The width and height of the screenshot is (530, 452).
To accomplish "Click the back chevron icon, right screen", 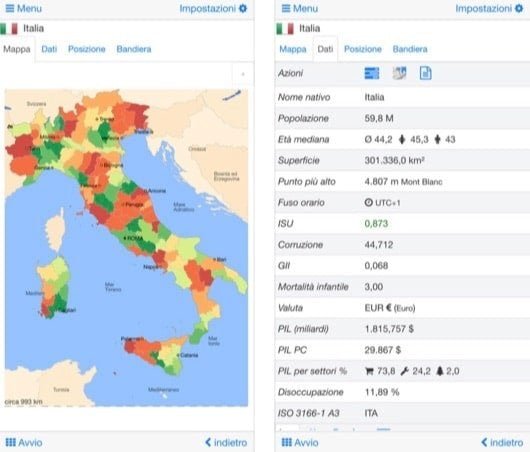I will click(x=484, y=442).
